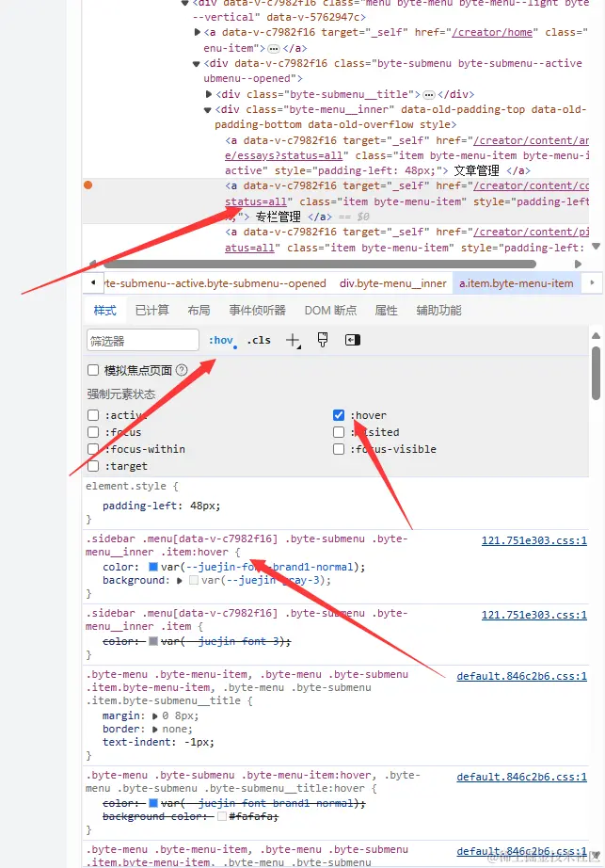Image resolution: width=605 pixels, height=868 pixels.
Task: Click into the 筛选器 filter field
Action: tap(143, 340)
